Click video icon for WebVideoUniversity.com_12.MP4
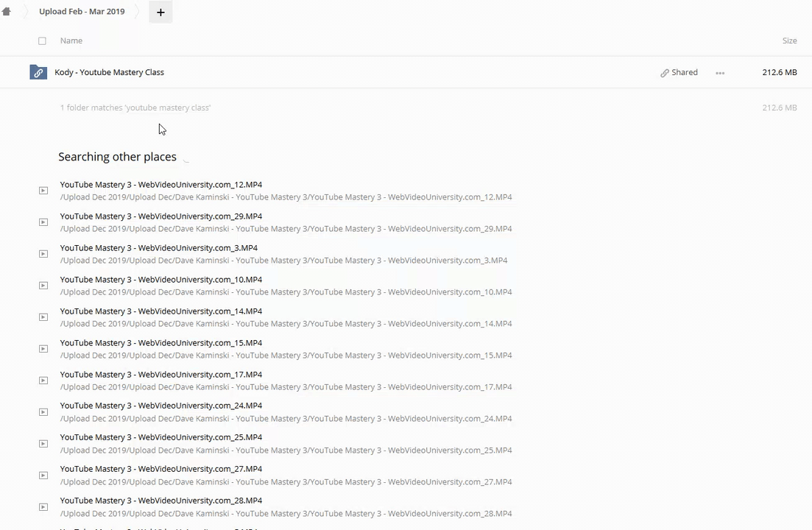 click(x=43, y=191)
